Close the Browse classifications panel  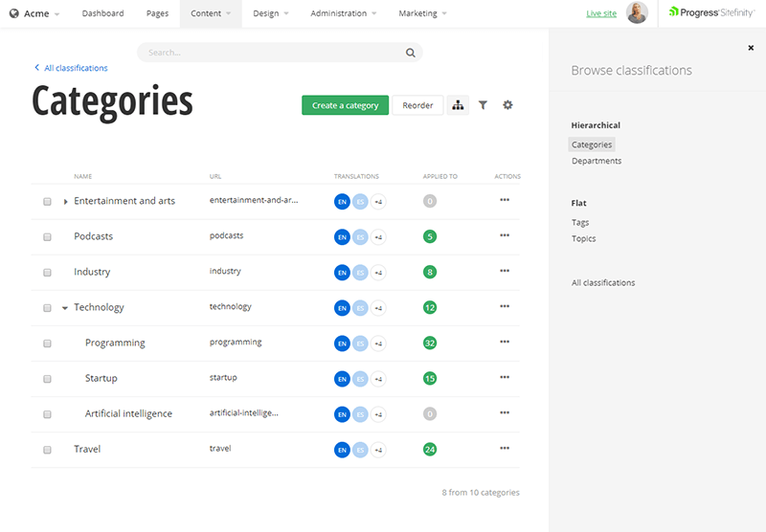pos(751,48)
